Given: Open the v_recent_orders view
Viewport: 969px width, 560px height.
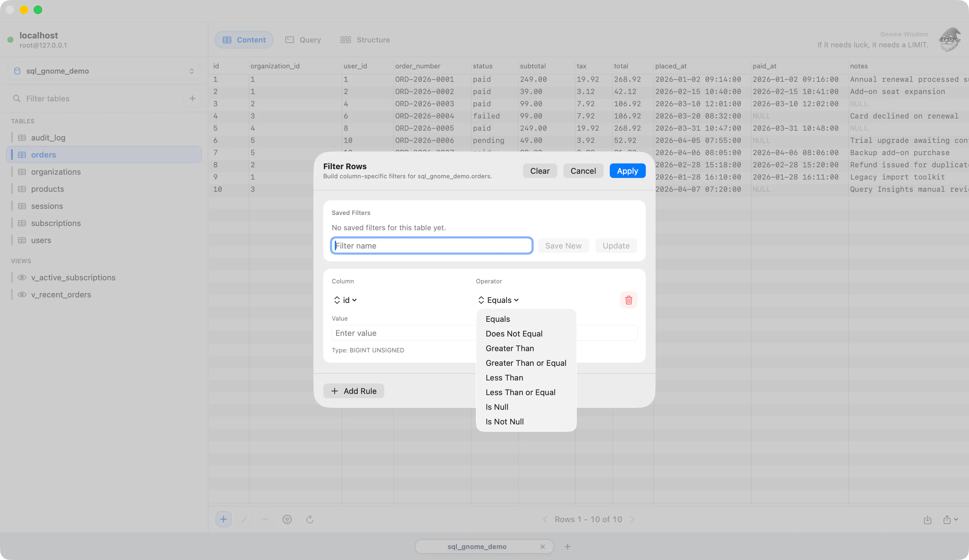Looking at the screenshot, I should [x=104, y=294].
